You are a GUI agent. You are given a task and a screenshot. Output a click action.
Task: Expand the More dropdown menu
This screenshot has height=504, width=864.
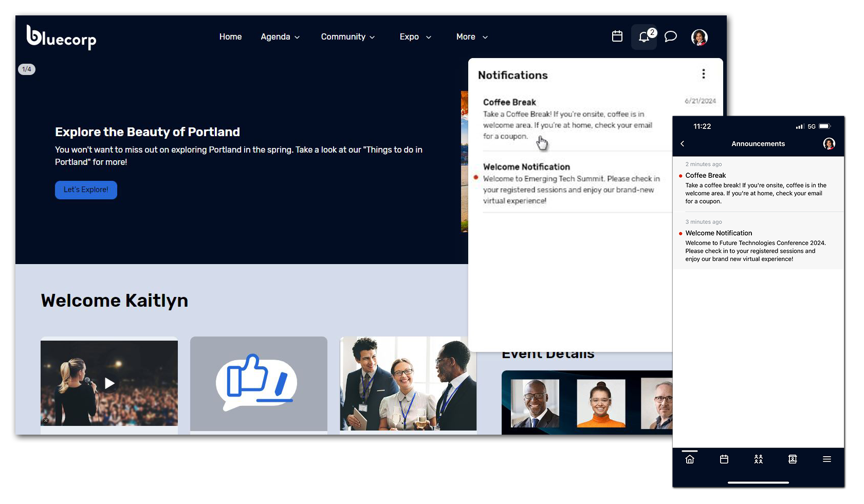(472, 37)
